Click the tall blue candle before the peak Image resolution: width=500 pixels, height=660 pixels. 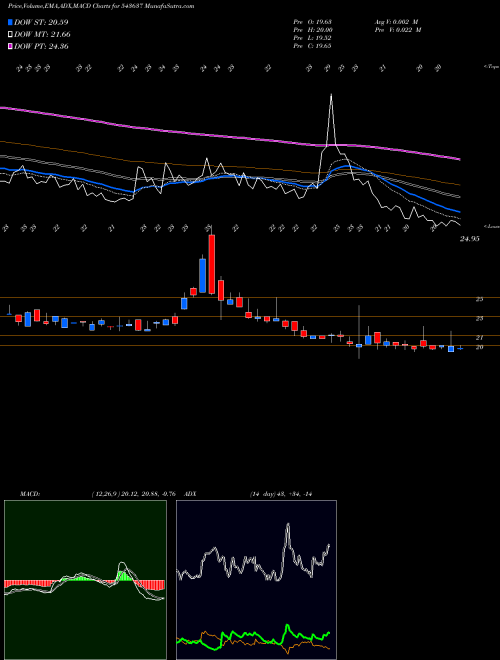(202, 276)
